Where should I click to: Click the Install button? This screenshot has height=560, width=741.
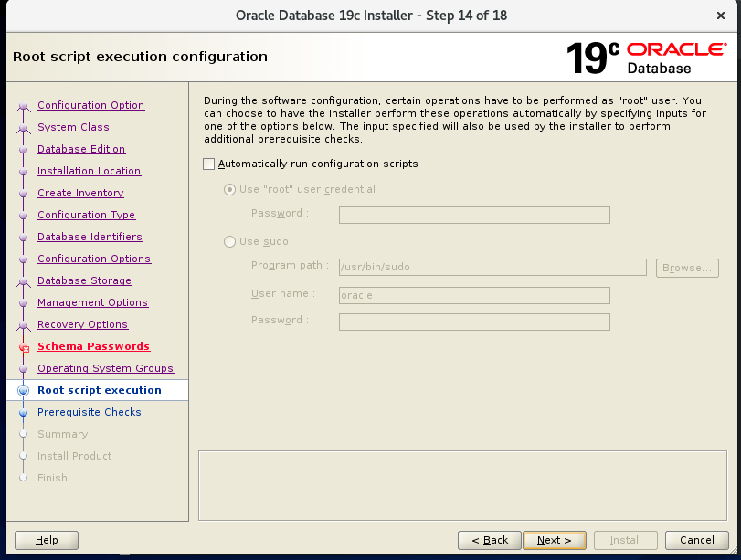coord(625,540)
